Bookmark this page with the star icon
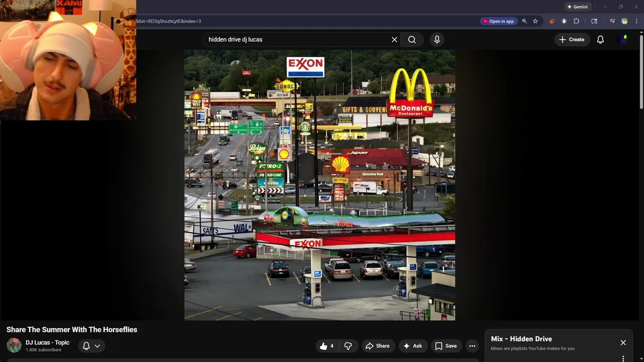The image size is (644, 362). [x=535, y=21]
